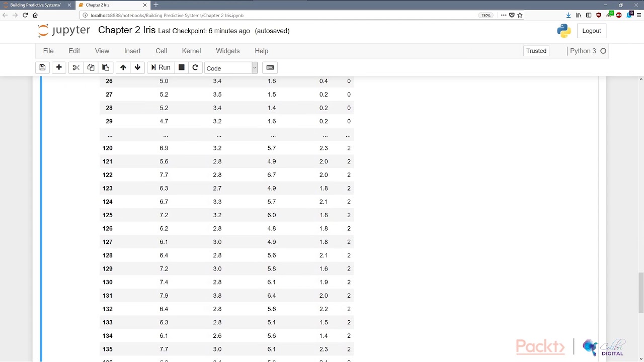Click the scrollbar up arrow
This screenshot has height=362, width=644.
pos(641,79)
